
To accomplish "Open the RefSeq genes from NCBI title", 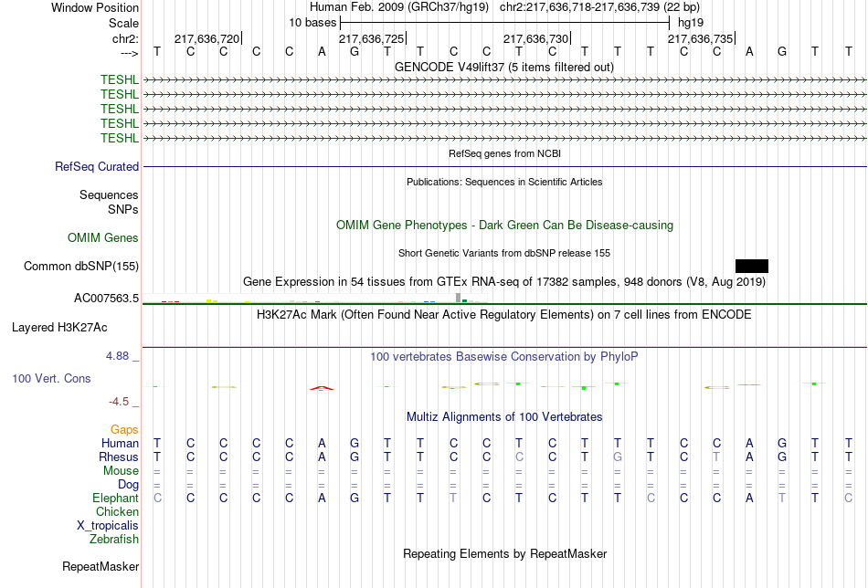I will click(504, 153).
